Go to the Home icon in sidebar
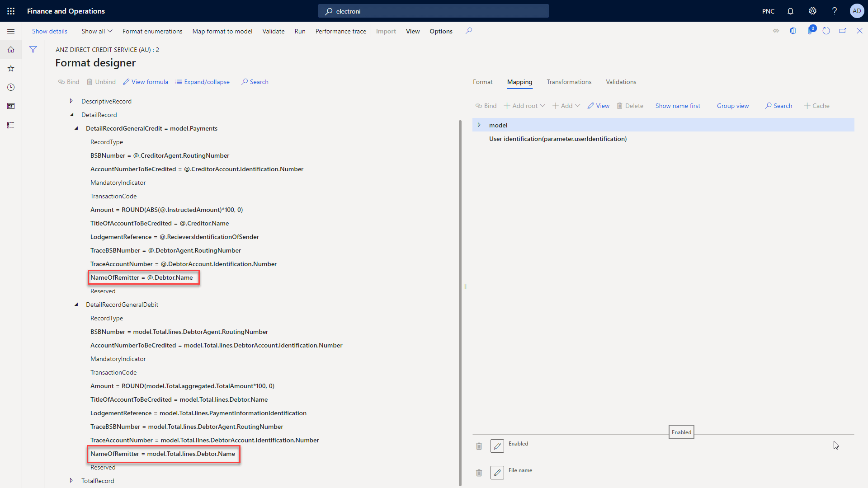The image size is (868, 488). pyautogui.click(x=11, y=50)
